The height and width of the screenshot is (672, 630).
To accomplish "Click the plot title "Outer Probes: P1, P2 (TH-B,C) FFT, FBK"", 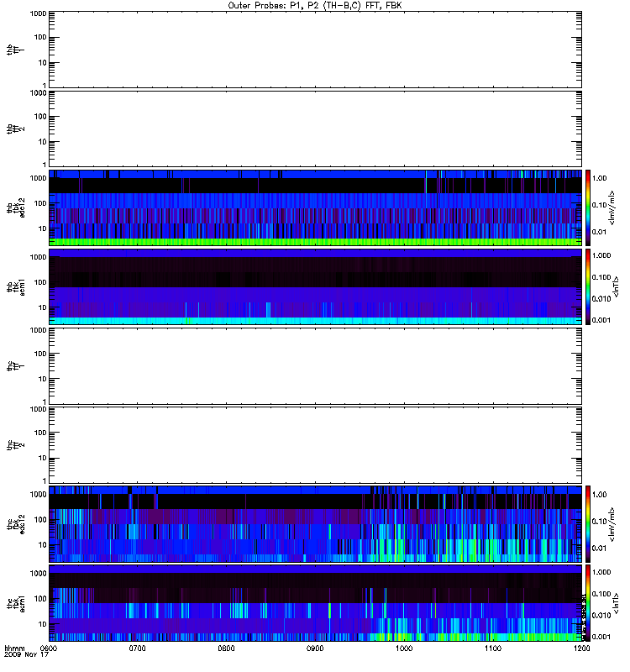I will (315, 6).
